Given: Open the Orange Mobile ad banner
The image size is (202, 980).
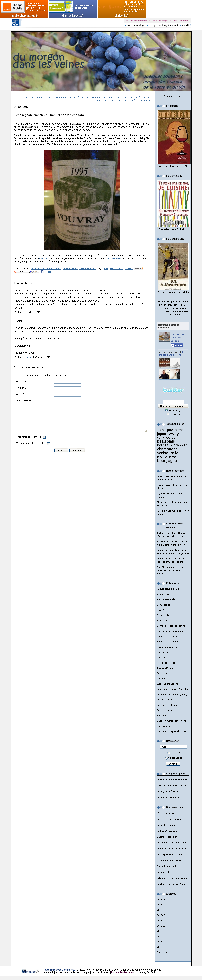Looking at the screenshot, I should pos(24,9).
